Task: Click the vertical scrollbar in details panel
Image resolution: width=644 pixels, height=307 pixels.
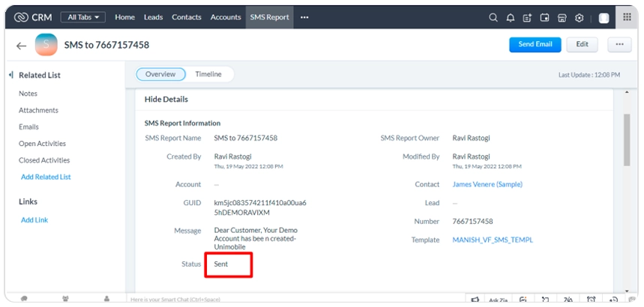Action: click(x=627, y=142)
